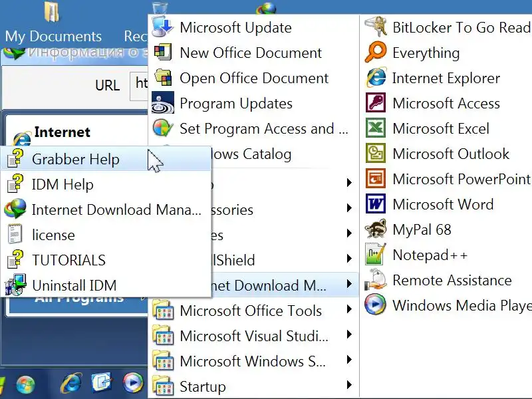
Task: Expand the Accessories folder submenu arrow
Action: 349,208
